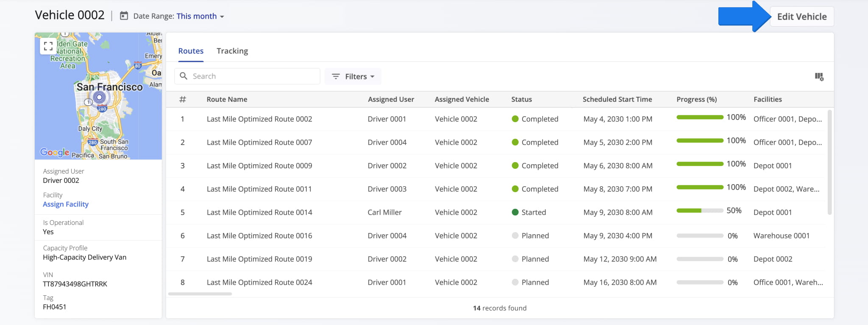Click the filter lines icon

(336, 76)
